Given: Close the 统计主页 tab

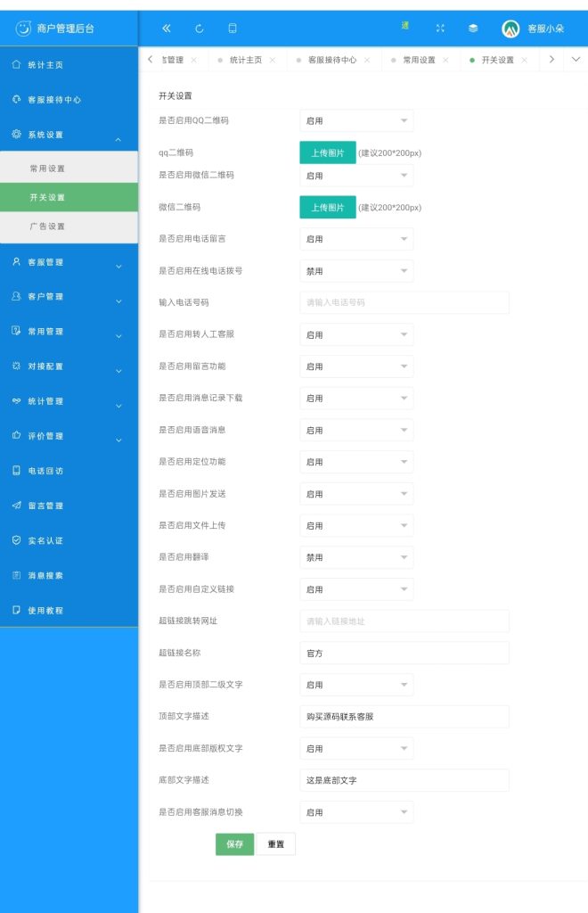Looking at the screenshot, I should tap(273, 61).
